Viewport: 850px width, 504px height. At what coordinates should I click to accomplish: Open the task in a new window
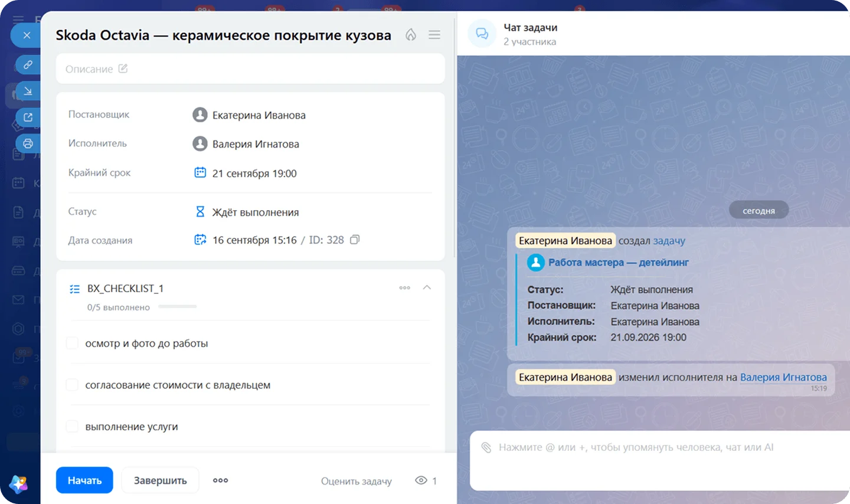pos(28,117)
